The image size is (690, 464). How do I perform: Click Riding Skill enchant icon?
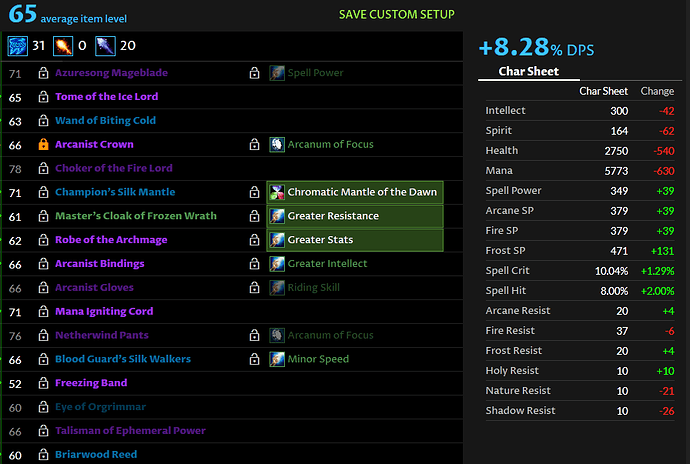tap(277, 287)
